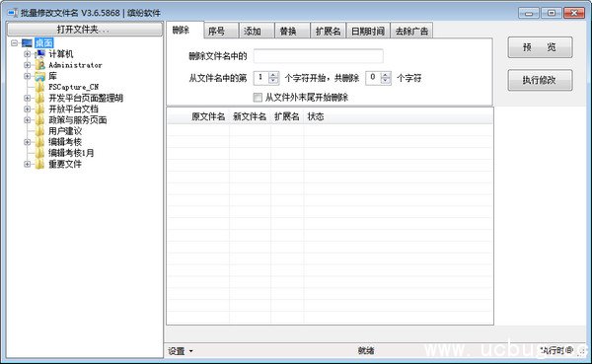Screen dimensions: 592x364
Task: Click the 库 library icon
Action: click(x=40, y=76)
